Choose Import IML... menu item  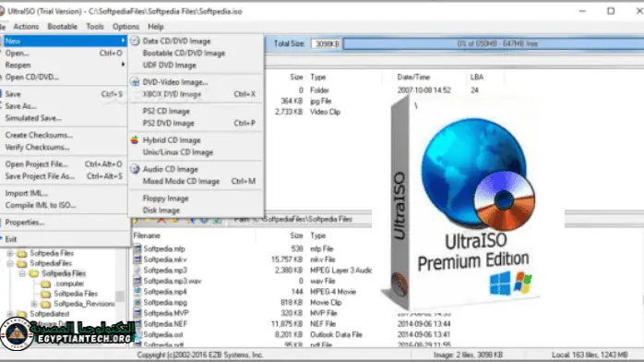[64, 193]
